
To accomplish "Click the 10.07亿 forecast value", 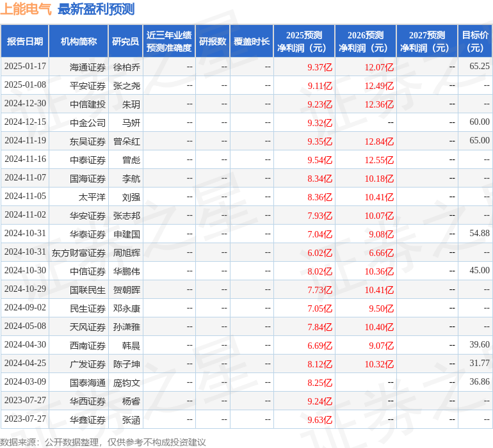I will pos(379,216).
